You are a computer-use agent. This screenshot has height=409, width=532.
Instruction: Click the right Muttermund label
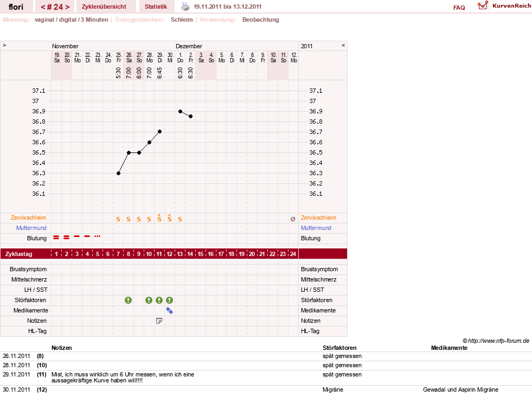[x=316, y=228]
